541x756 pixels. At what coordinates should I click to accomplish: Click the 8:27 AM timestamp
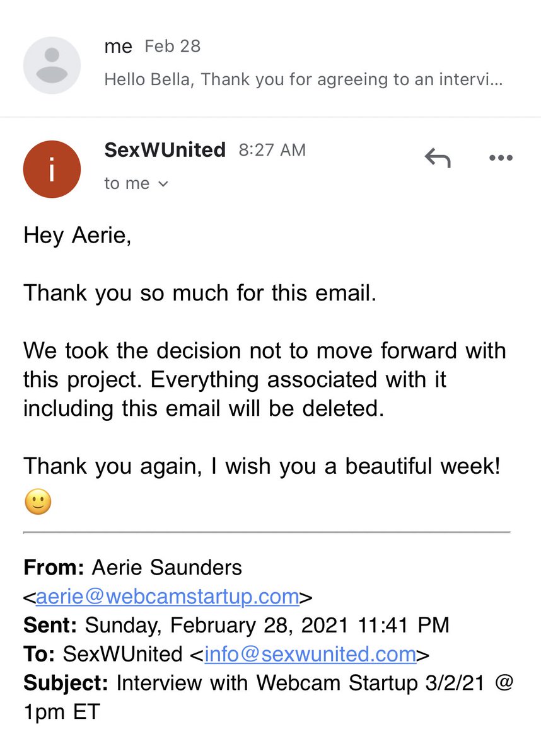click(272, 150)
